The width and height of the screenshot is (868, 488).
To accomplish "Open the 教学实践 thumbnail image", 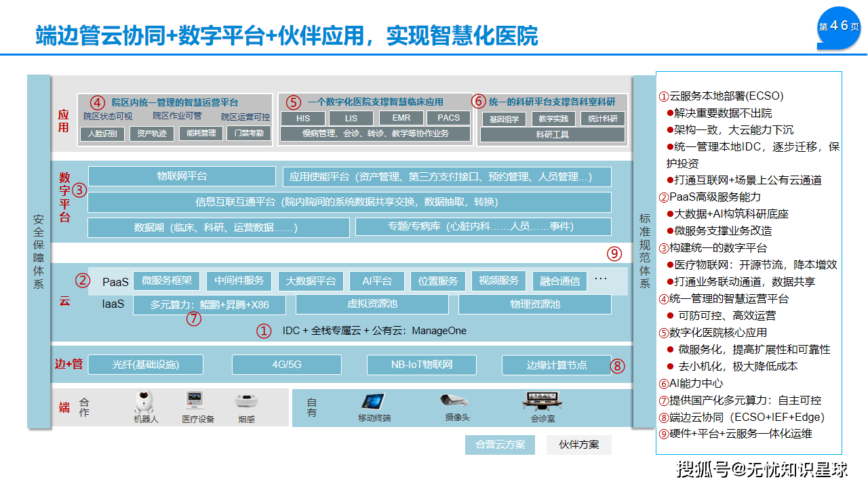I will (553, 119).
